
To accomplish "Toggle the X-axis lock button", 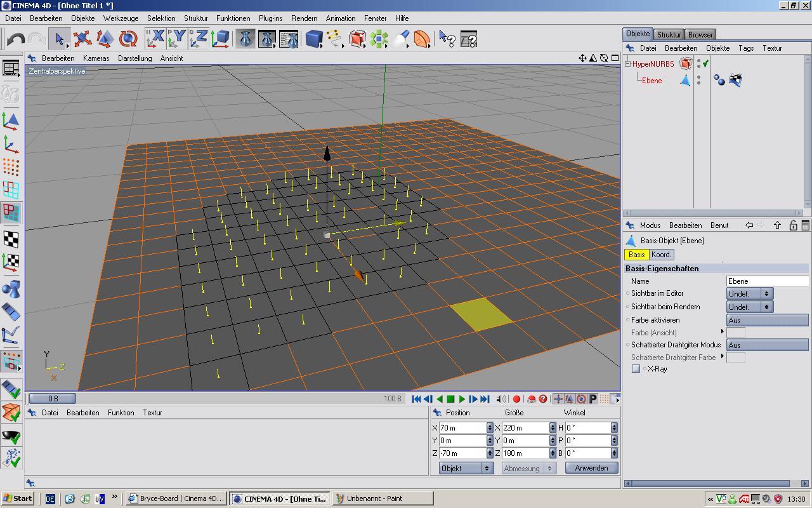I will [155, 39].
